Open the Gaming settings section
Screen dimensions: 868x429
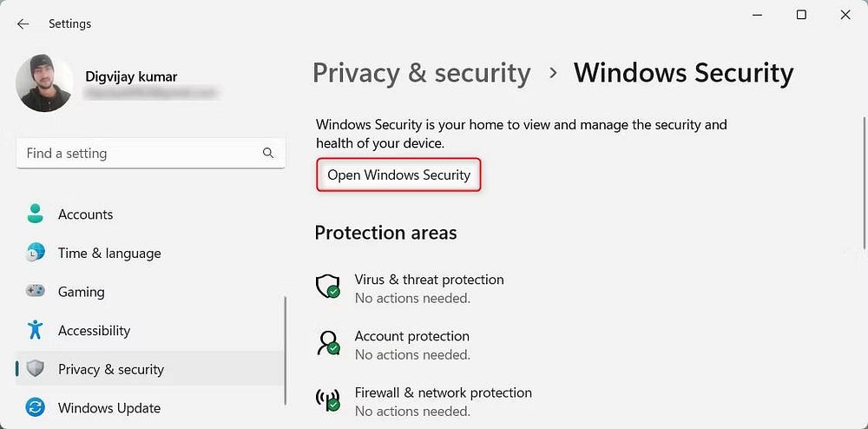(81, 292)
